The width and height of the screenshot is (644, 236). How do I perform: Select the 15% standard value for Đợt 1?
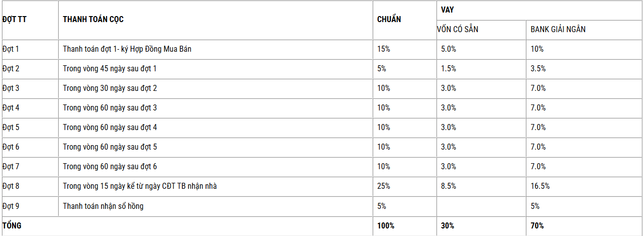384,49
